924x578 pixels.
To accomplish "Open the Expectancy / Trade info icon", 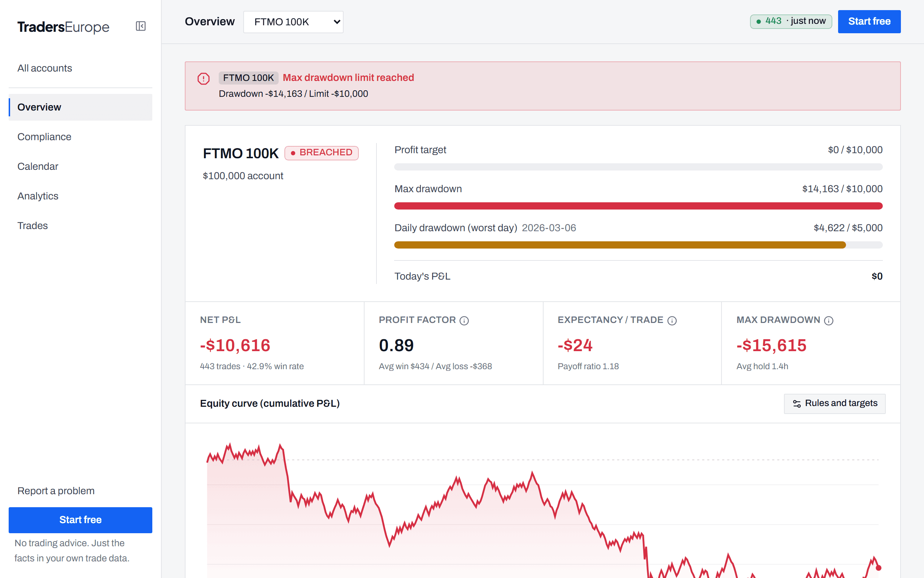I will tap(672, 321).
